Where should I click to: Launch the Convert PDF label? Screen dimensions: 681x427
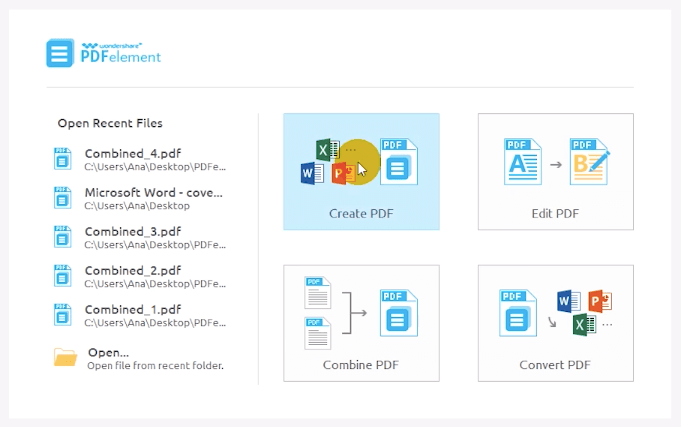tap(555, 364)
